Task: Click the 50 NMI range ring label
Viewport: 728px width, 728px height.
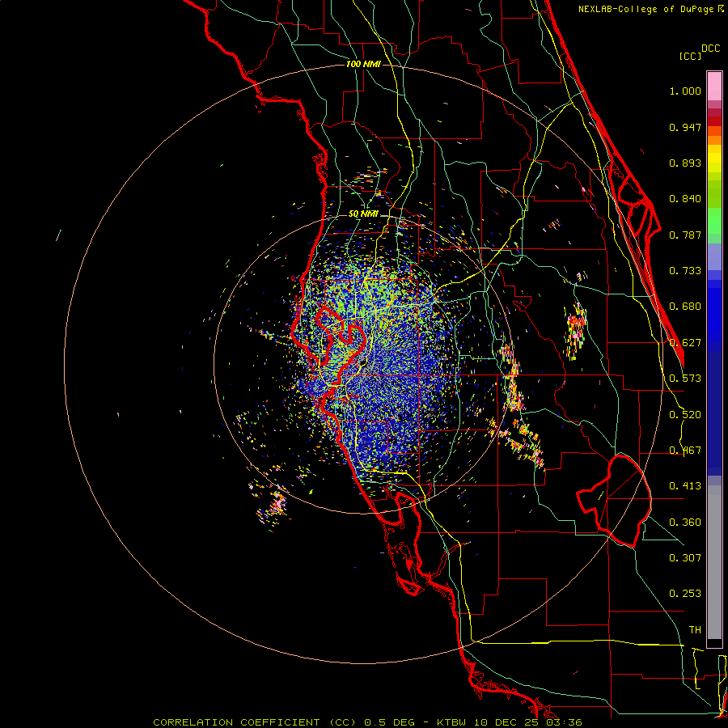Action: pyautogui.click(x=363, y=214)
